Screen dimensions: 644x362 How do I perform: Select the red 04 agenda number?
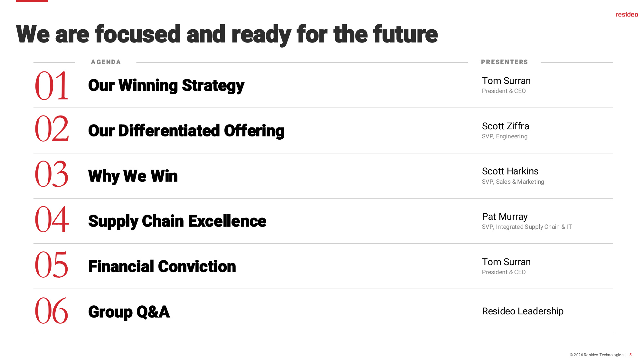tap(52, 219)
